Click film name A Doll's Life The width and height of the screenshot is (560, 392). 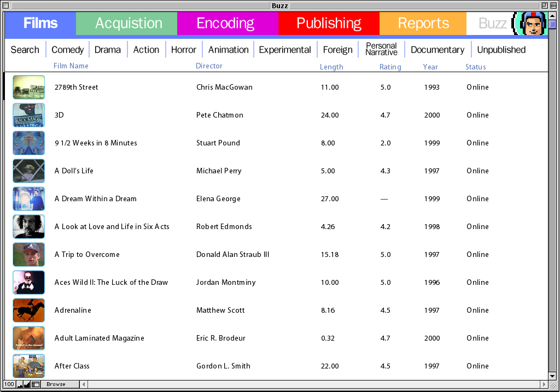click(x=74, y=171)
